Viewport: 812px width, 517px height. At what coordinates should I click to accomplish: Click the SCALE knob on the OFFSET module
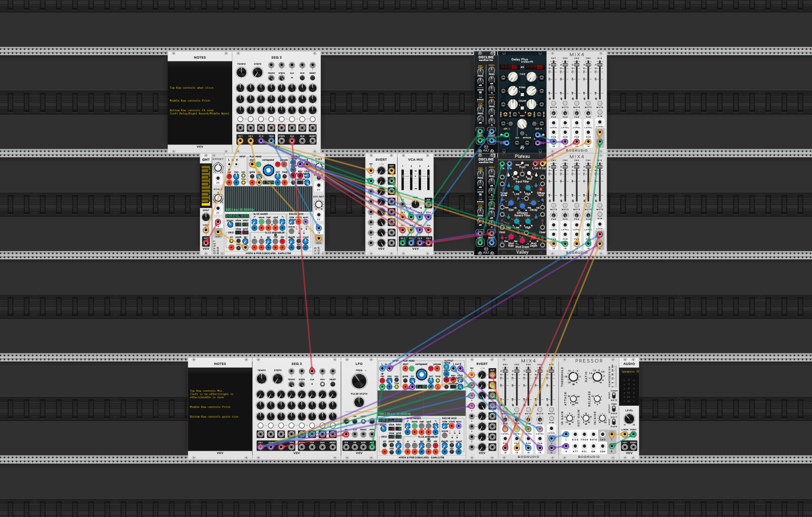(x=218, y=198)
